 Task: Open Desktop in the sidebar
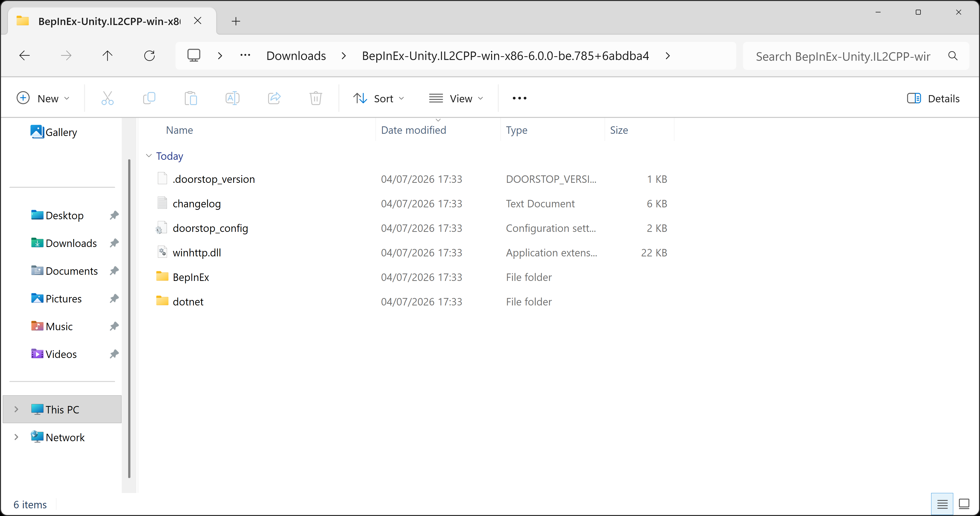(x=58, y=216)
